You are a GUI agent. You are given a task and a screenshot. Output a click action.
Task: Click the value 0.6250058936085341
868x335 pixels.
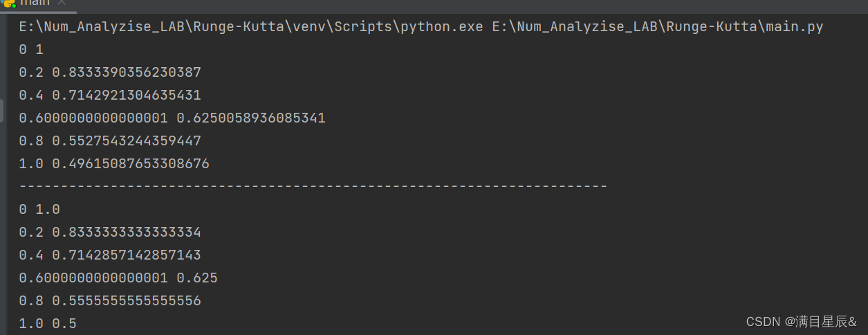click(x=251, y=118)
